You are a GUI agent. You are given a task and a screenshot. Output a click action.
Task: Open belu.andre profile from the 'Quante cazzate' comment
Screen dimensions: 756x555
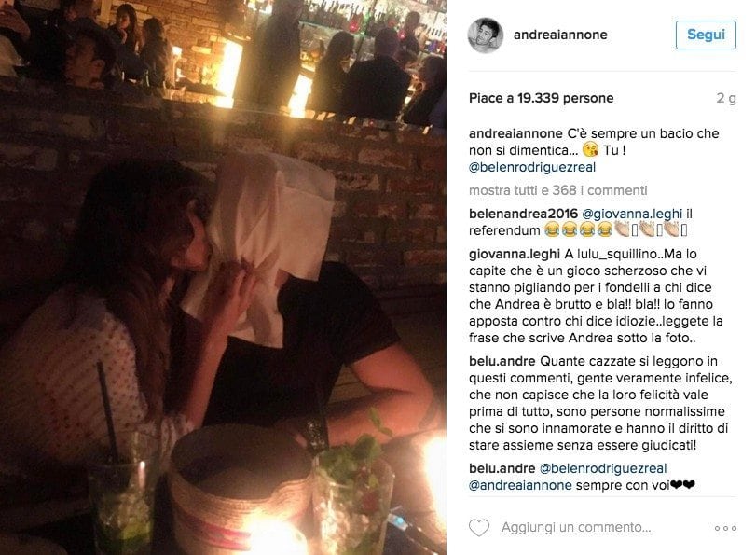502,362
